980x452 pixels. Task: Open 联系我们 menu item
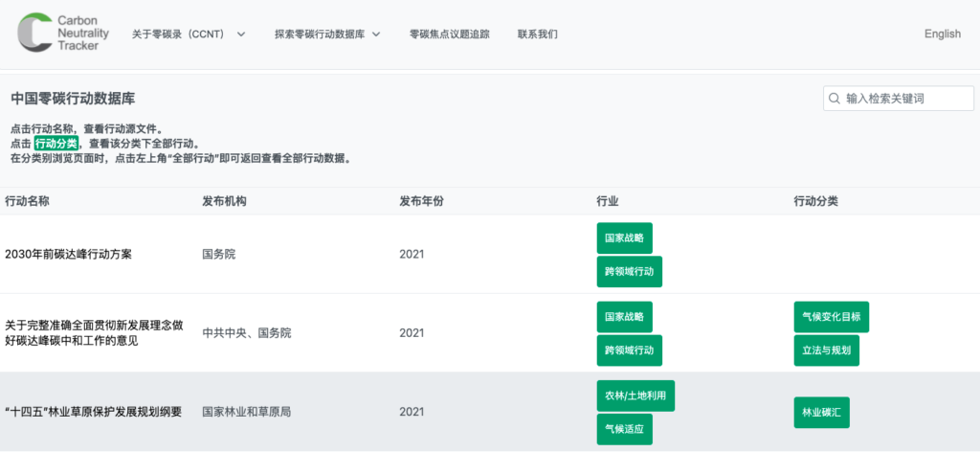tap(538, 34)
